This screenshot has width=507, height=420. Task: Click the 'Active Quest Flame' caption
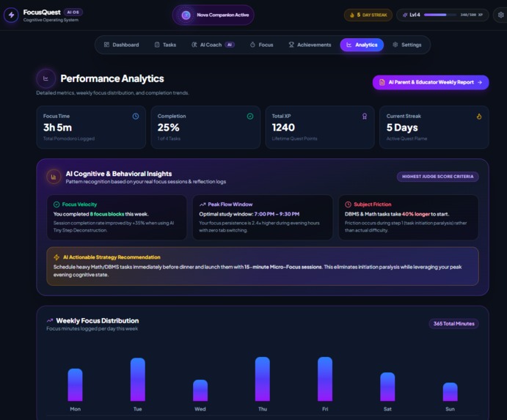(x=406, y=139)
